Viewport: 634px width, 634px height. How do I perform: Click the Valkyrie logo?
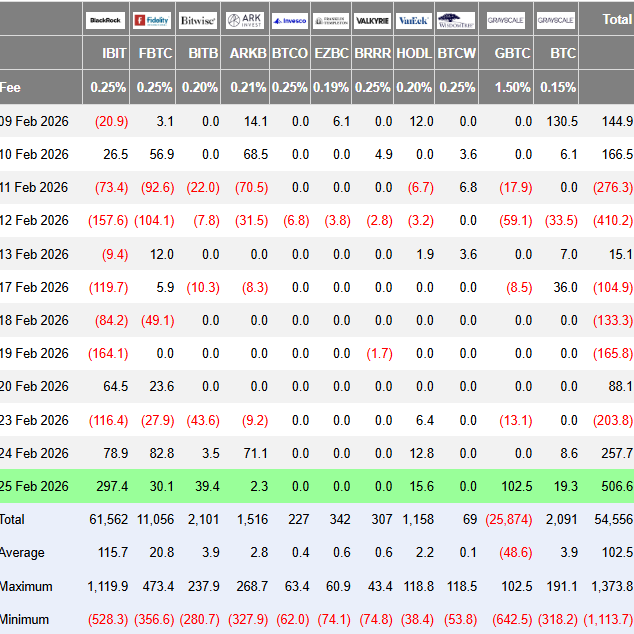(x=372, y=20)
